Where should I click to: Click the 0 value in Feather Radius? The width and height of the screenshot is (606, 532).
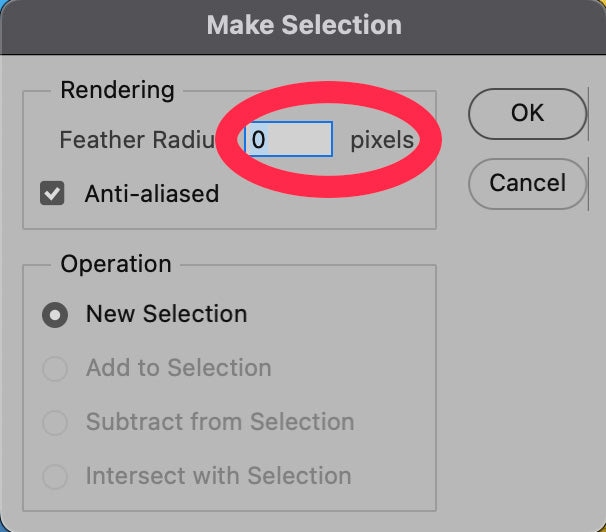click(258, 140)
